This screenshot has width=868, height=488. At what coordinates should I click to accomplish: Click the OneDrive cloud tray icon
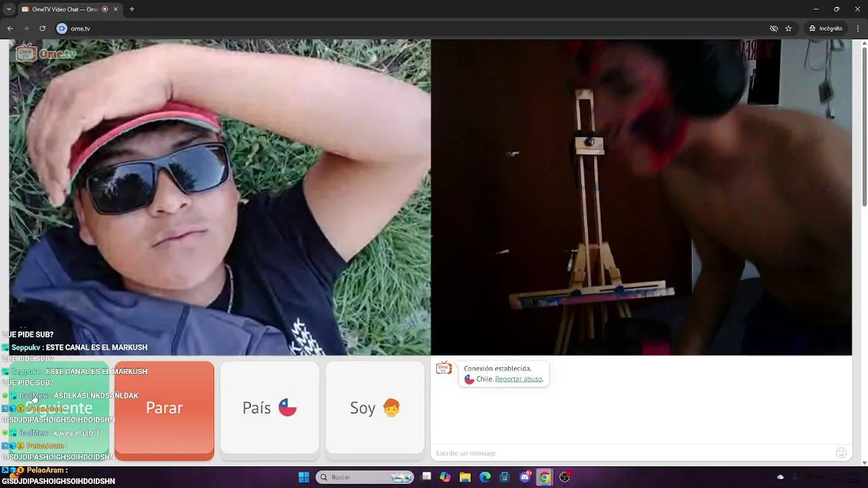pos(781,477)
